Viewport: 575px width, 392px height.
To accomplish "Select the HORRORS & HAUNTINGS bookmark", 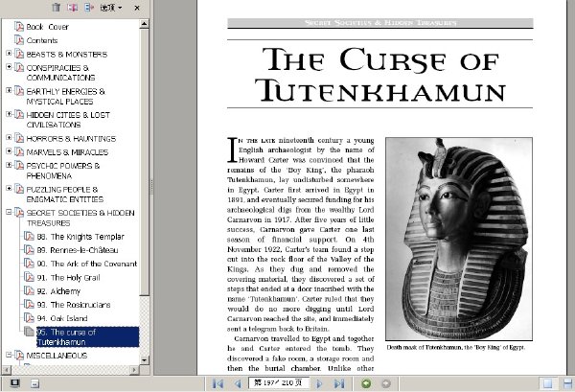I will coord(71,139).
